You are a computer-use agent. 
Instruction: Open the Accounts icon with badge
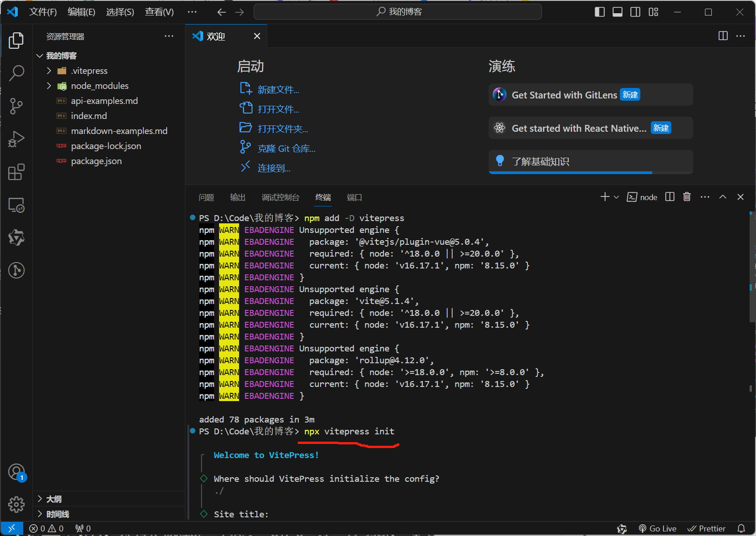(x=16, y=472)
